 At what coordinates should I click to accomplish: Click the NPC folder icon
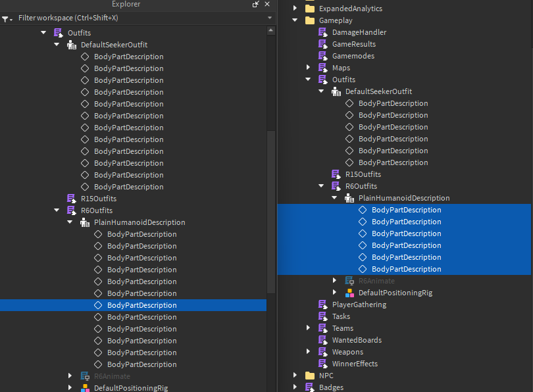pos(311,376)
